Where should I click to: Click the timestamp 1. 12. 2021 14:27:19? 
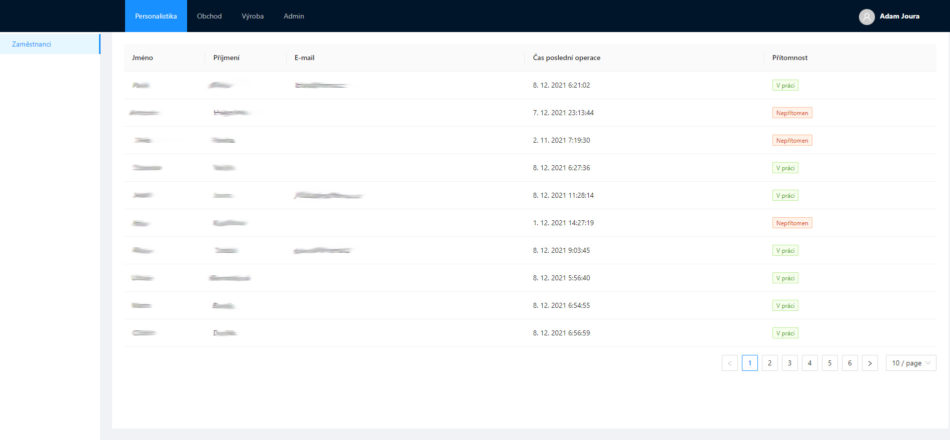click(563, 223)
